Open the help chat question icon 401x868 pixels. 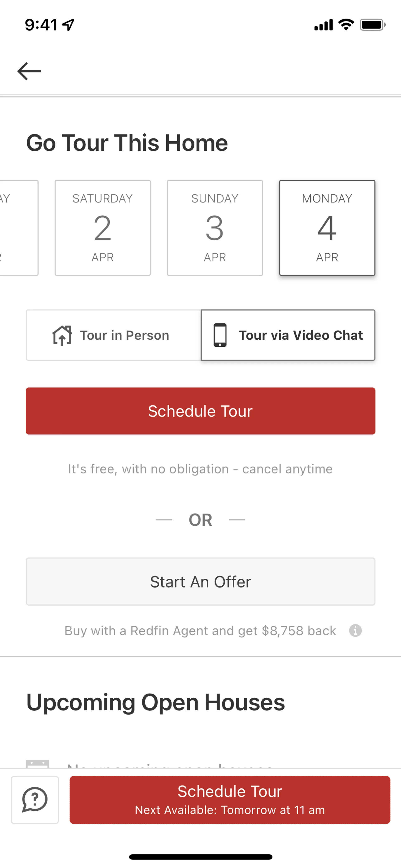[x=35, y=800]
